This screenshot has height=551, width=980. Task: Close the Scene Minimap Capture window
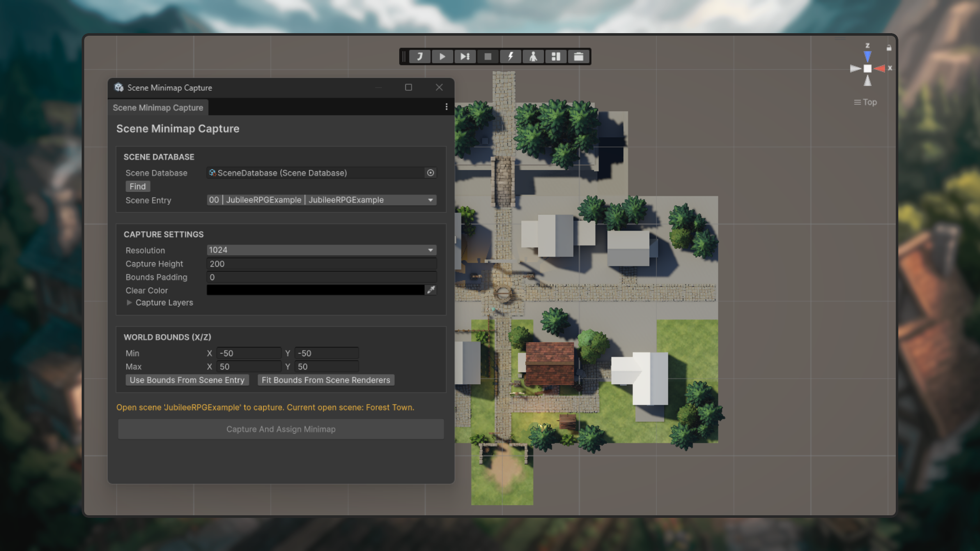click(439, 87)
